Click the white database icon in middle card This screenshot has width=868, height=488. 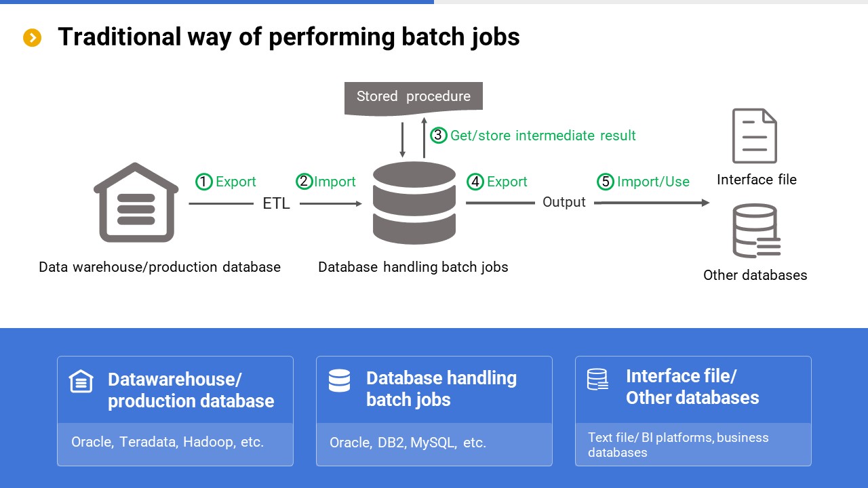pyautogui.click(x=339, y=381)
